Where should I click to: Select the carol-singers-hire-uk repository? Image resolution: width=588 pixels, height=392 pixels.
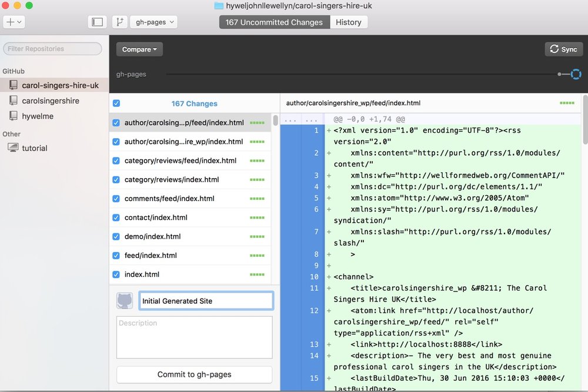(54, 85)
